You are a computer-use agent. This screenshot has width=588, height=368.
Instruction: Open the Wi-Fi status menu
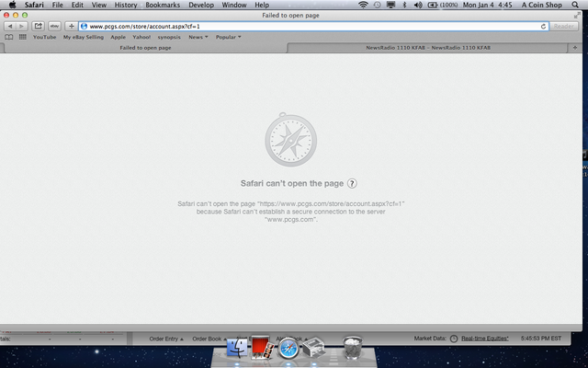[363, 5]
